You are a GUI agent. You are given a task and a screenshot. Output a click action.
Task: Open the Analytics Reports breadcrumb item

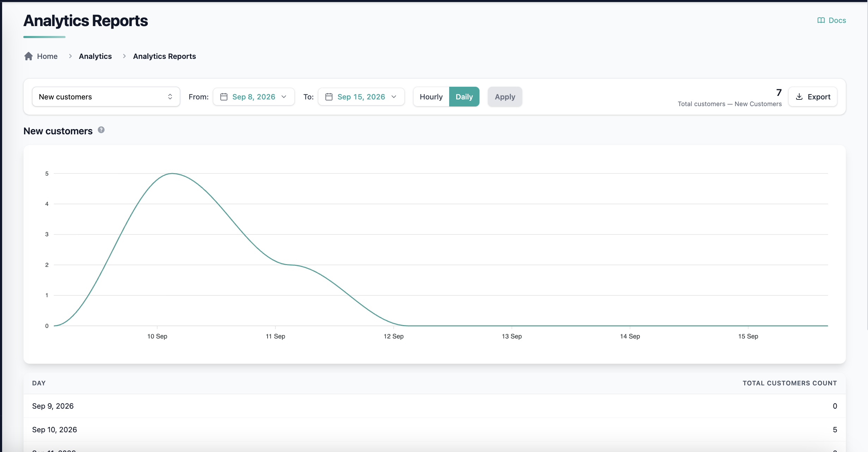(x=164, y=56)
